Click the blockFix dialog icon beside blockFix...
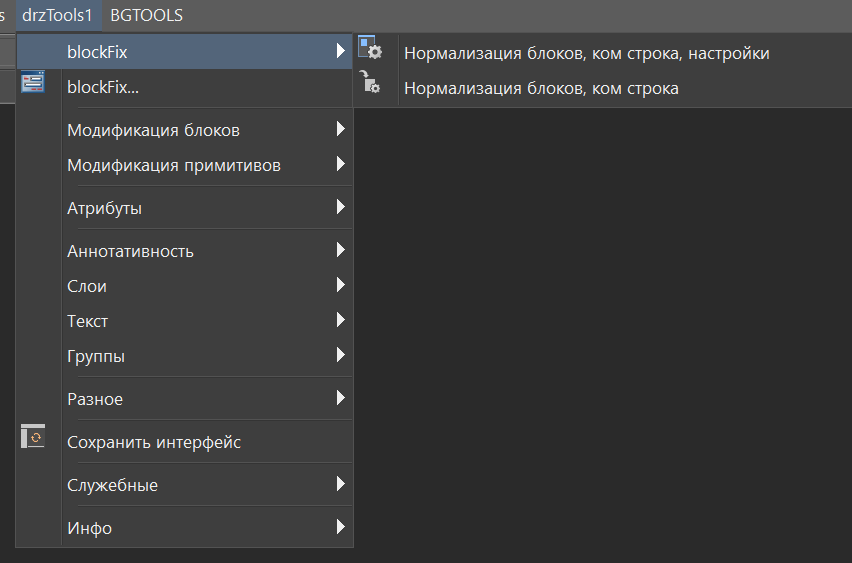Screen dimensions: 852x563 [33, 82]
